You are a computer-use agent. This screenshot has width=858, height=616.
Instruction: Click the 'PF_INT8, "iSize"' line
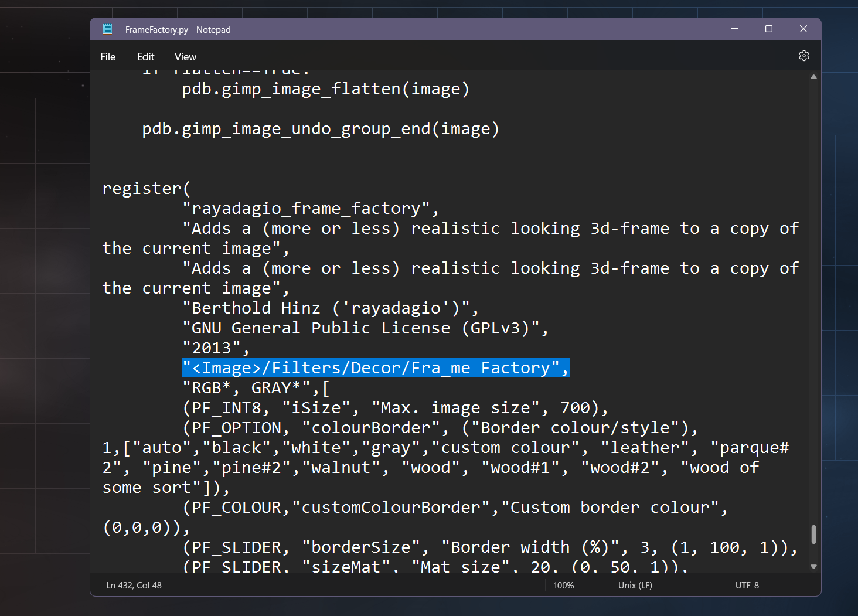coord(396,408)
